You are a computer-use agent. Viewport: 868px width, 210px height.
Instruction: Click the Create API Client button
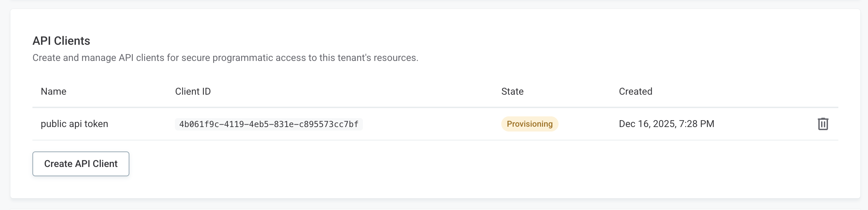pyautogui.click(x=81, y=164)
